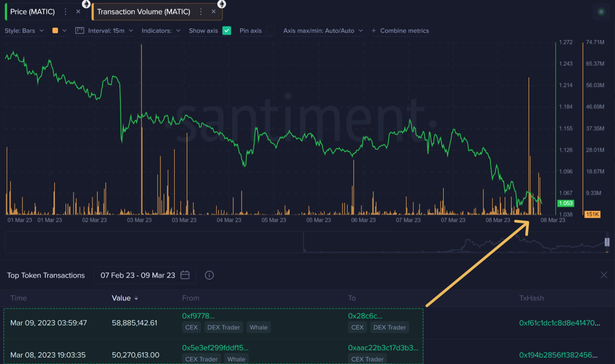Click the info icon beside date range
Viewport: 615px width, 364px height.
pos(209,275)
